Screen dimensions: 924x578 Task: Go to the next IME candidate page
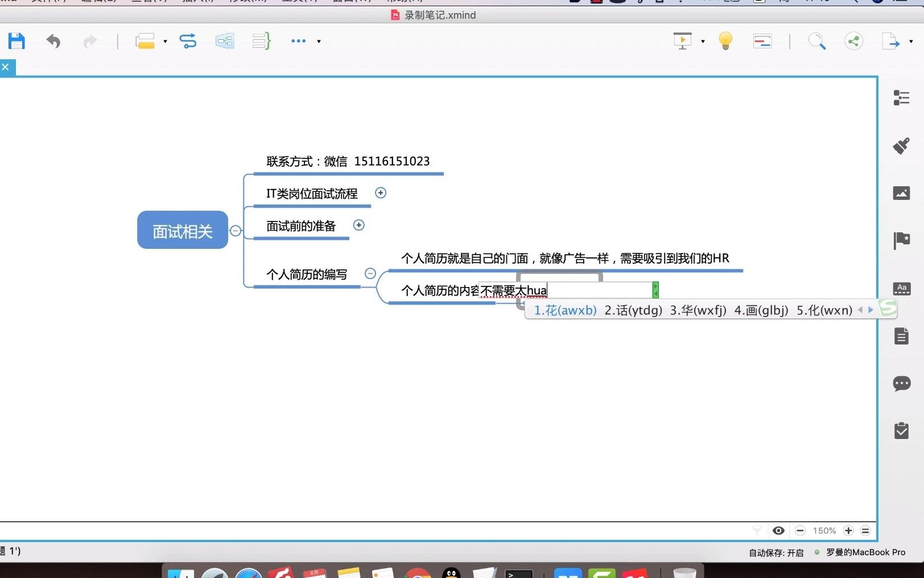871,310
